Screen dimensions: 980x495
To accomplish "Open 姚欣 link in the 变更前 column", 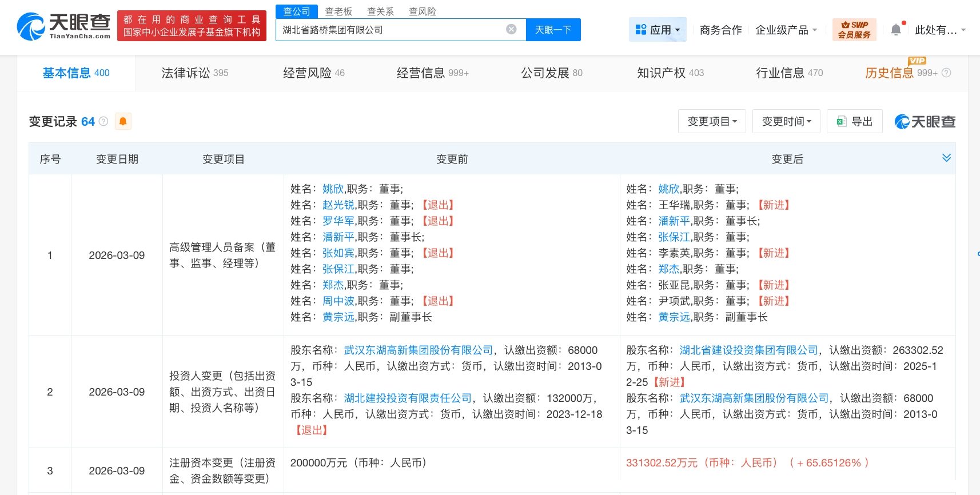I will tap(333, 189).
